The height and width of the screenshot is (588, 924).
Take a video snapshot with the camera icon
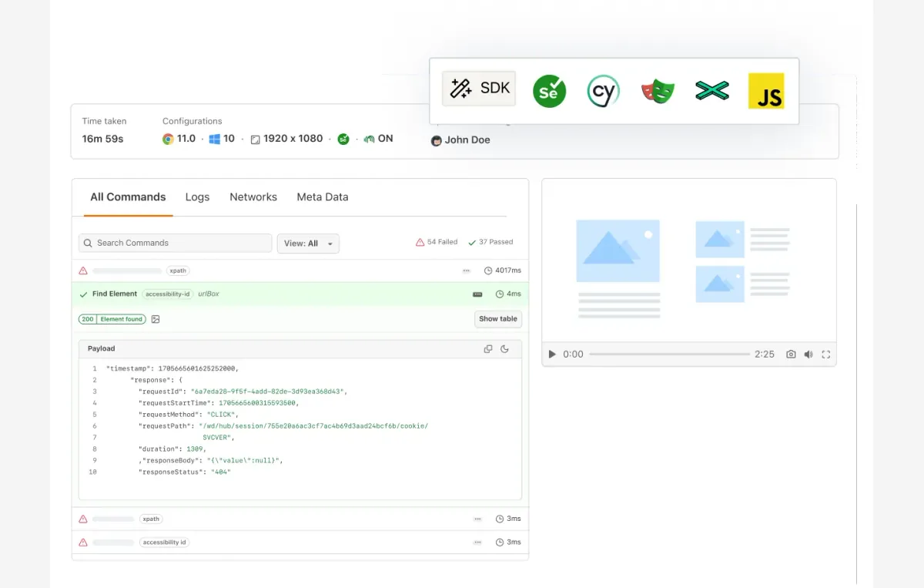[x=791, y=354]
